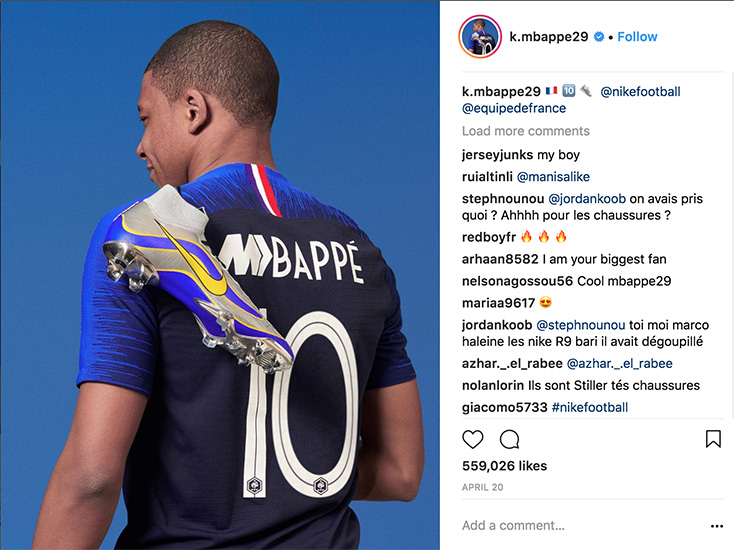Viewport: 734px width, 550px height.
Task: Save post with the bookmark icon
Action: click(713, 439)
